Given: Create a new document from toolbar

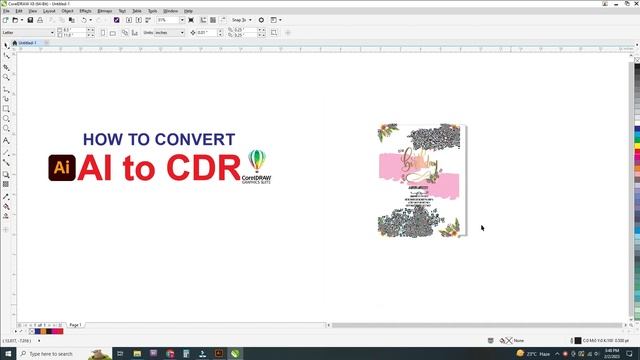Looking at the screenshot, I should 5,20.
